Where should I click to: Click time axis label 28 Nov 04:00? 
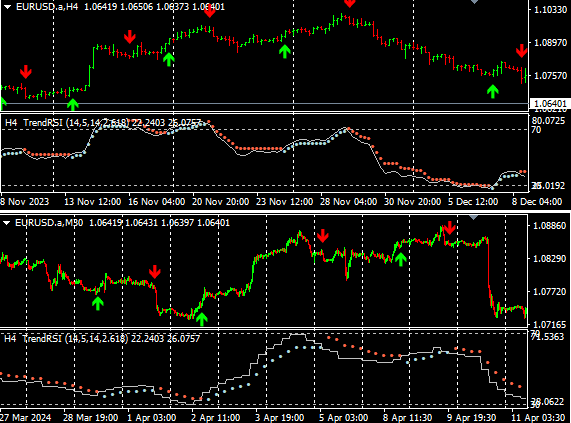click(x=348, y=202)
